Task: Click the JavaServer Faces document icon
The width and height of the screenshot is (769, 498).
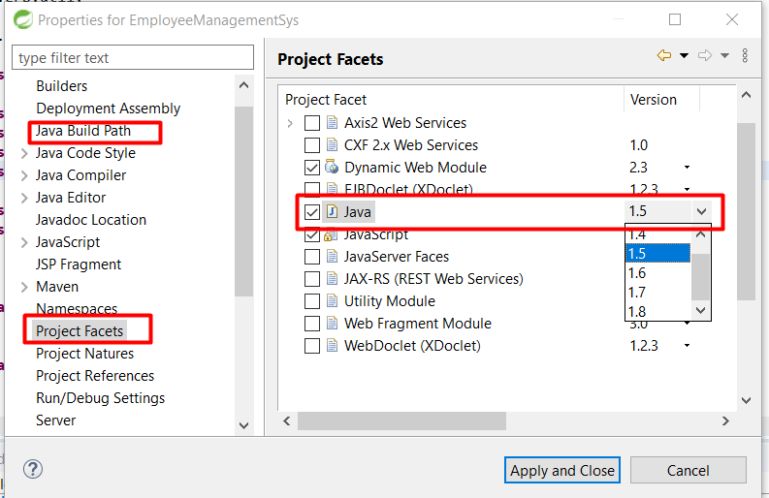Action: [332, 256]
